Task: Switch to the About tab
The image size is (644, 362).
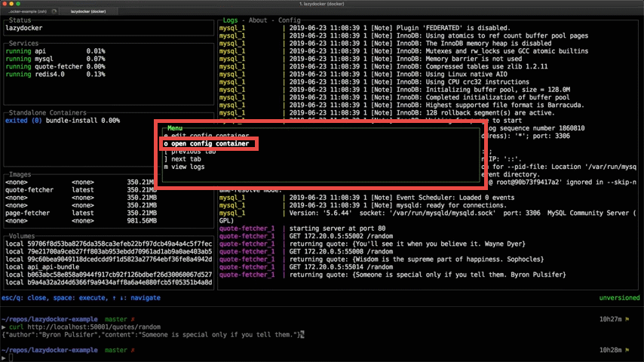Action: pyautogui.click(x=259, y=20)
